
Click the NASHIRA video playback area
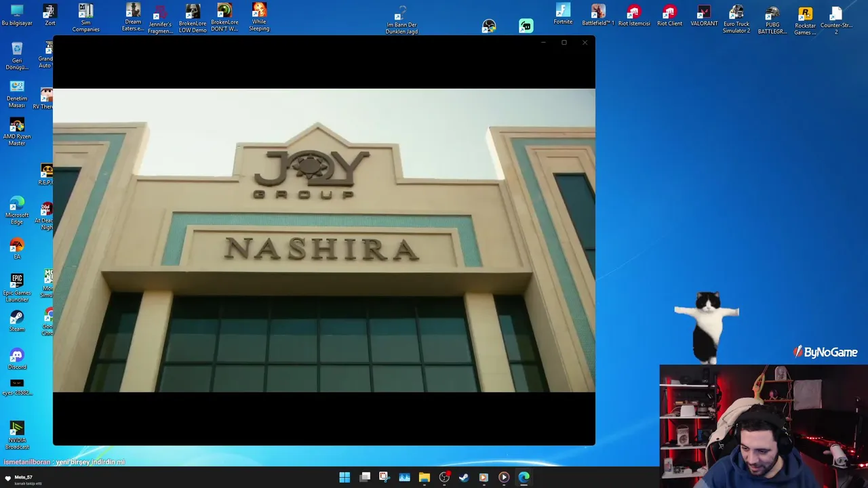coord(324,240)
